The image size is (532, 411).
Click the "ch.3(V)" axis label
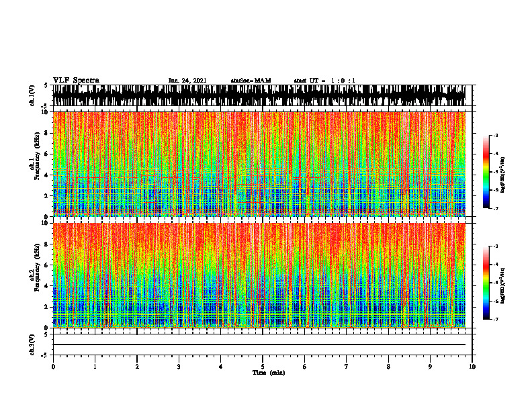click(x=32, y=345)
